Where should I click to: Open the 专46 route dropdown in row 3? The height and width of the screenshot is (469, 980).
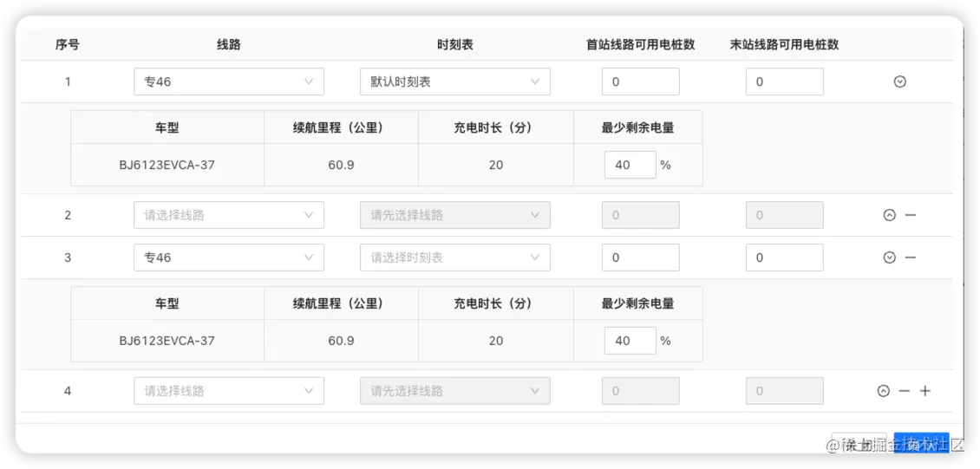coord(229,257)
